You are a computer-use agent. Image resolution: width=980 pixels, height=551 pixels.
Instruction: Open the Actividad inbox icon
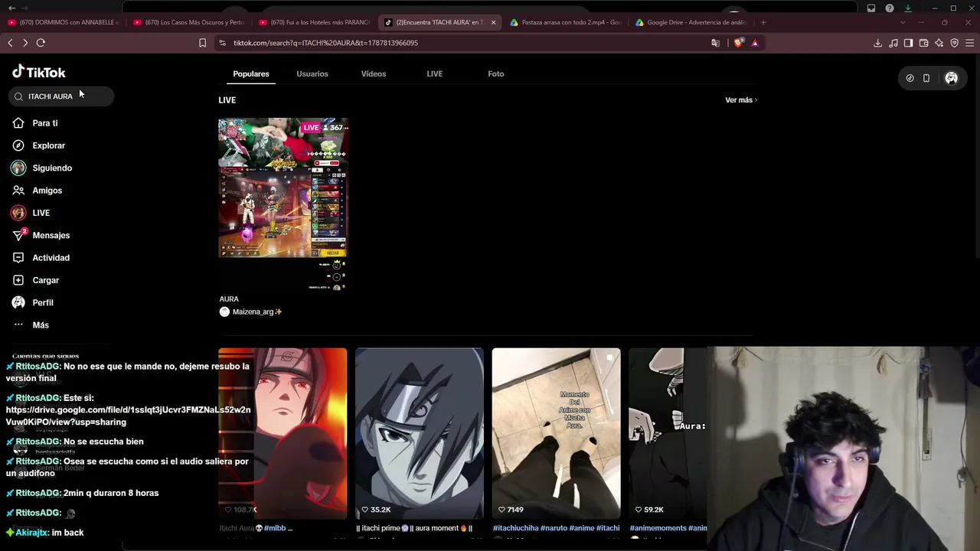pos(18,258)
